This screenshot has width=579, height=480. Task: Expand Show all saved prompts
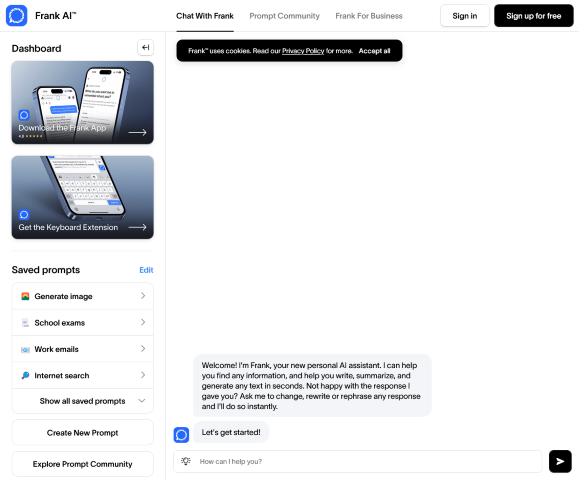(82, 401)
